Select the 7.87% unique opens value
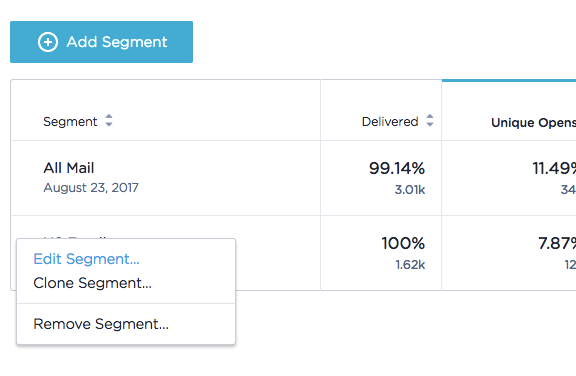 click(557, 243)
